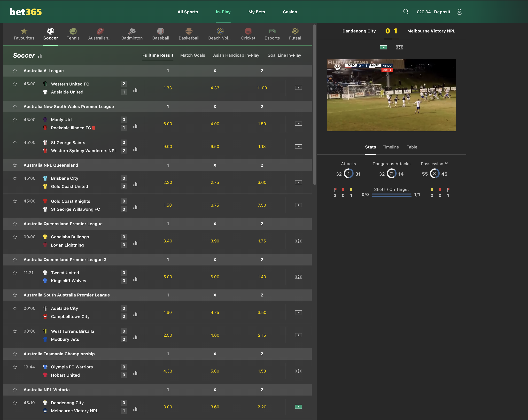The width and height of the screenshot is (528, 420).
Task: Open the Favourites sport category
Action: click(24, 34)
